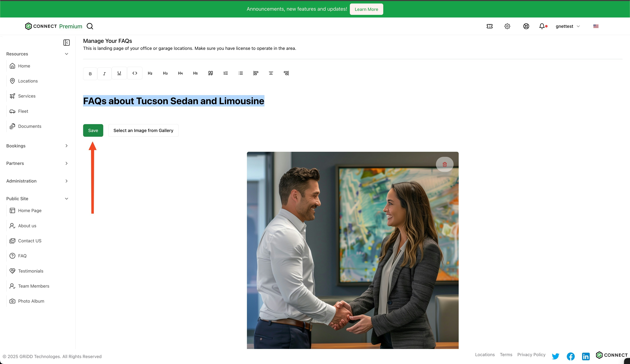Image resolution: width=630 pixels, height=364 pixels.
Task: Insert a blockquote with quote icon
Action: coord(211,73)
